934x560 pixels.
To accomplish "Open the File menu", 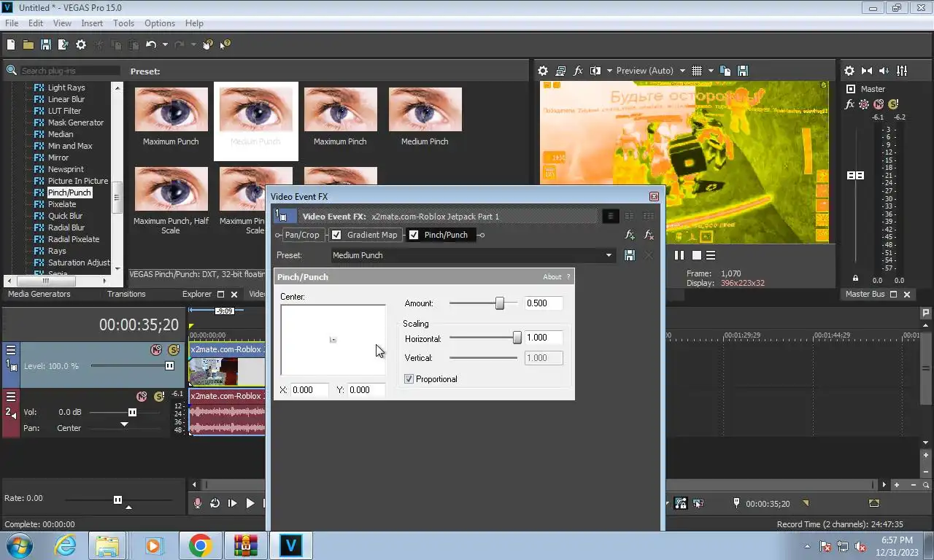I will 12,23.
